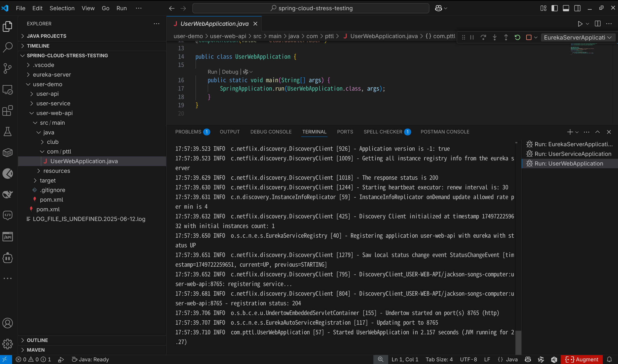The width and height of the screenshot is (618, 364).
Task: Stop the debug session with square icon
Action: [x=529, y=37]
